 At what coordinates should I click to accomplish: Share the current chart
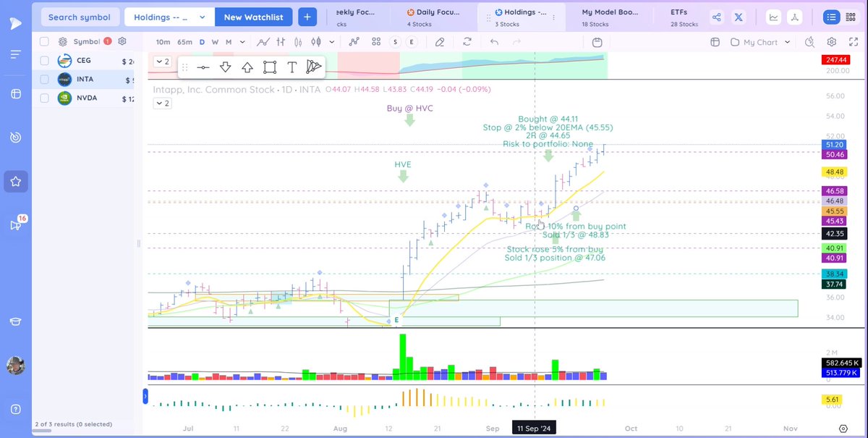pyautogui.click(x=716, y=16)
